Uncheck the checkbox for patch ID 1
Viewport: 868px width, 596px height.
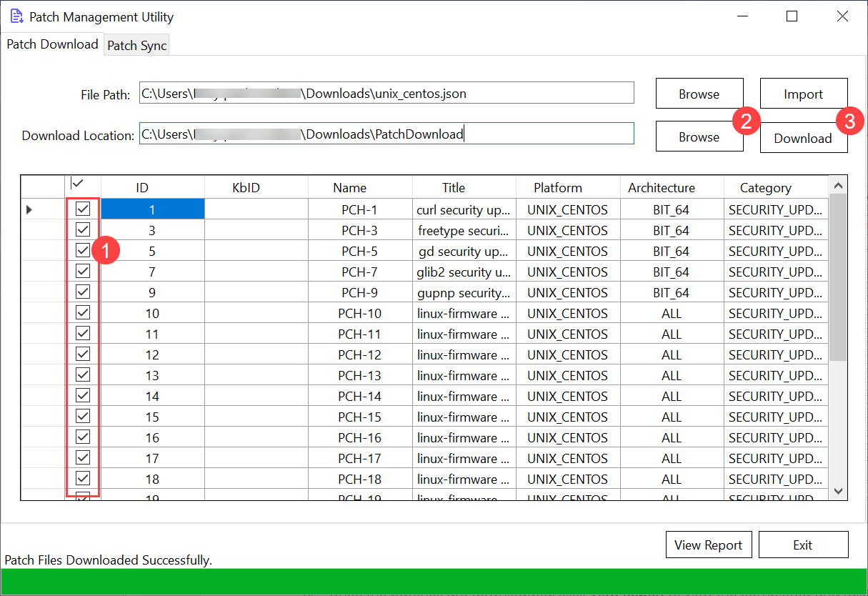point(83,209)
